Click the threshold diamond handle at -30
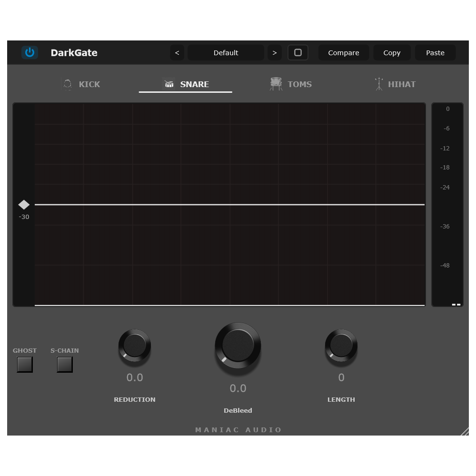Image resolution: width=476 pixels, height=476 pixels. point(24,205)
